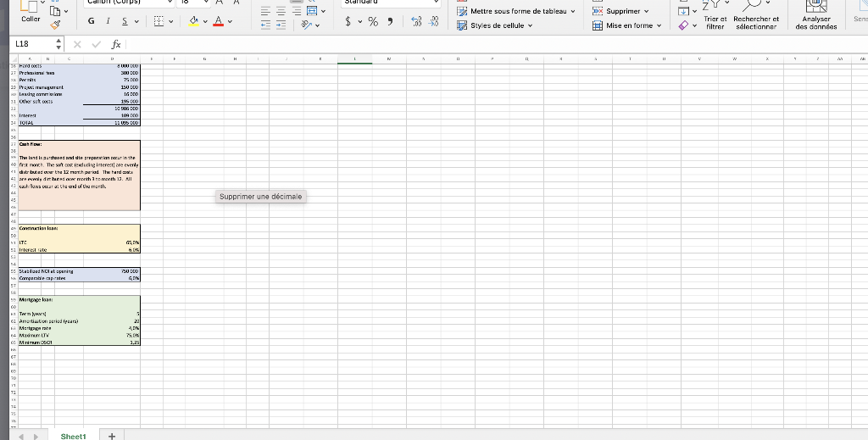Open the currency format dropdown arrow
Screen dimensions: 868x440
359,21
